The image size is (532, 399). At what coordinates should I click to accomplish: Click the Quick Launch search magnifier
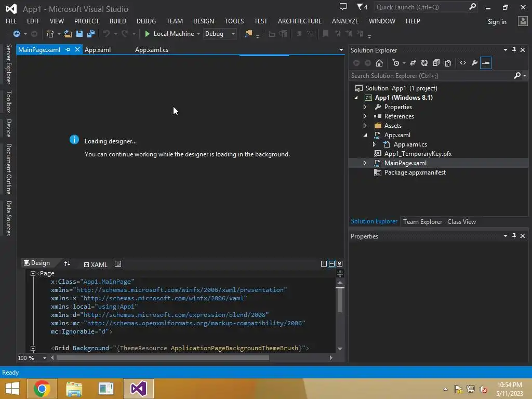pyautogui.click(x=472, y=7)
